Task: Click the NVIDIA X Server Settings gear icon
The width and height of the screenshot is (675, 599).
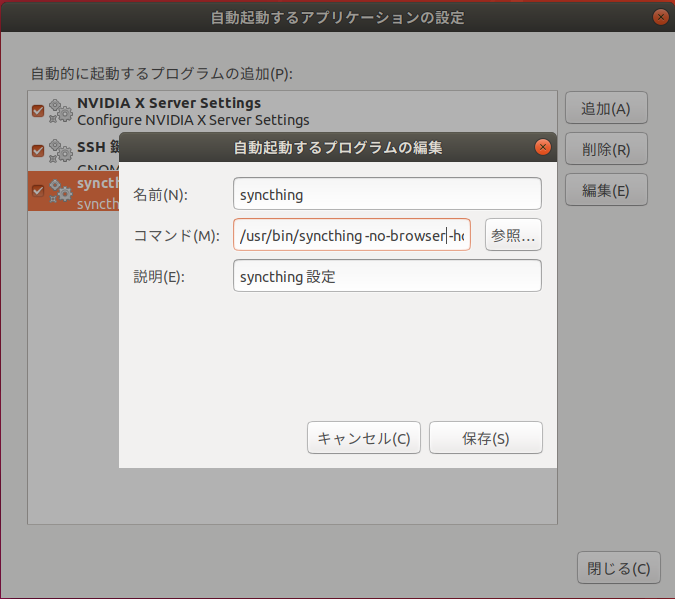Action: (x=60, y=111)
